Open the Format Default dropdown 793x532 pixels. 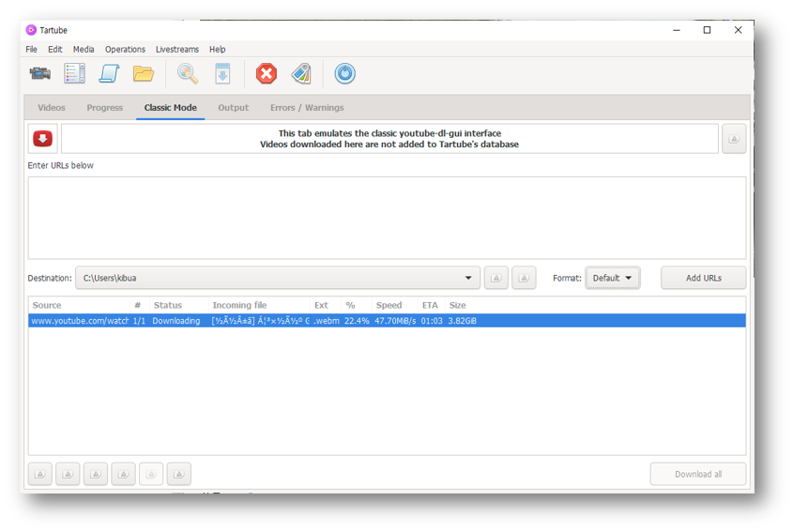[x=613, y=278]
